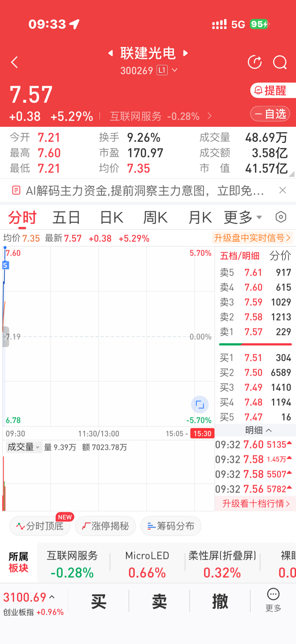Screen dimensions: 296x644
Task: Select 买3 price 7.49 row
Action: 255,388
